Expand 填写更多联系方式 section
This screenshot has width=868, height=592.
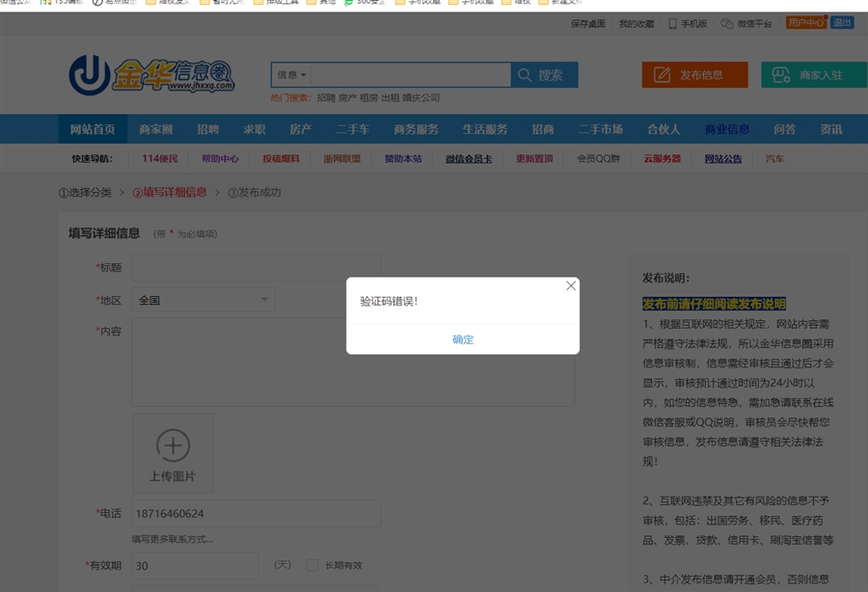point(173,539)
